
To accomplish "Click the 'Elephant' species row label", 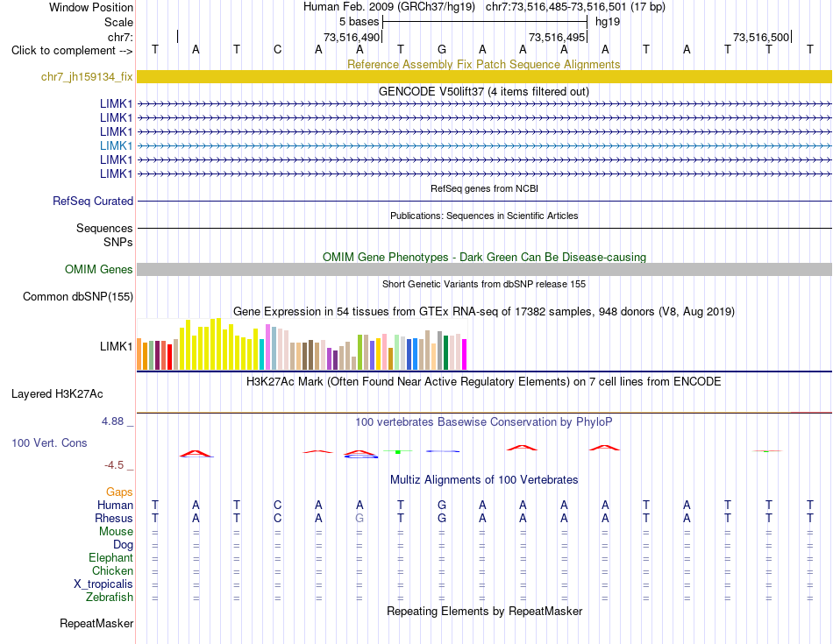I will click(x=110, y=558).
